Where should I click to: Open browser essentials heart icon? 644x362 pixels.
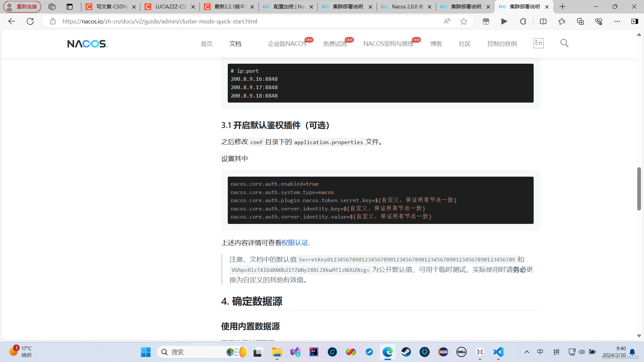(x=599, y=21)
